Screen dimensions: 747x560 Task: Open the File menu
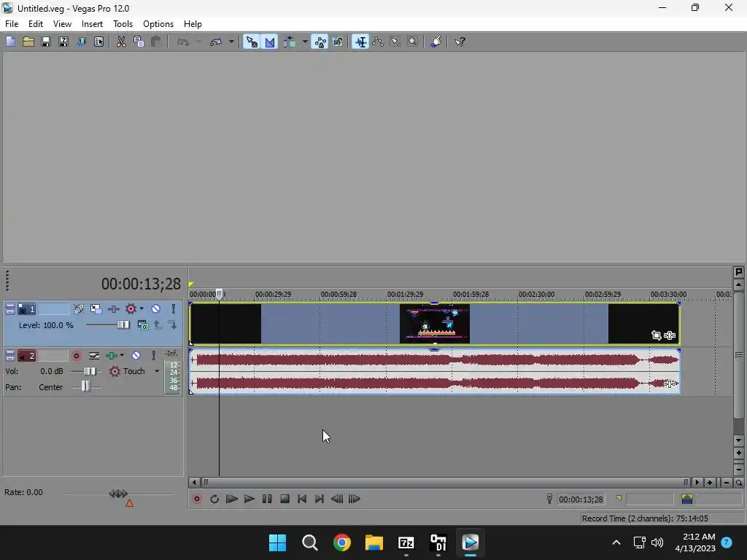click(12, 24)
